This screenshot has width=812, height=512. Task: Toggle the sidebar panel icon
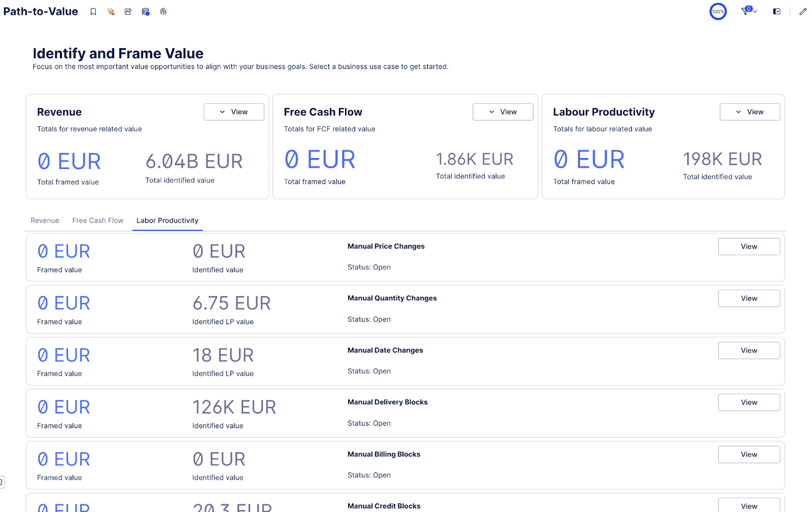point(776,12)
